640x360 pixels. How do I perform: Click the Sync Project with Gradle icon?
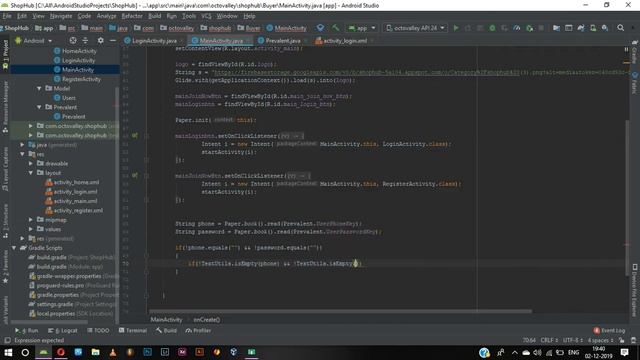tap(581, 28)
